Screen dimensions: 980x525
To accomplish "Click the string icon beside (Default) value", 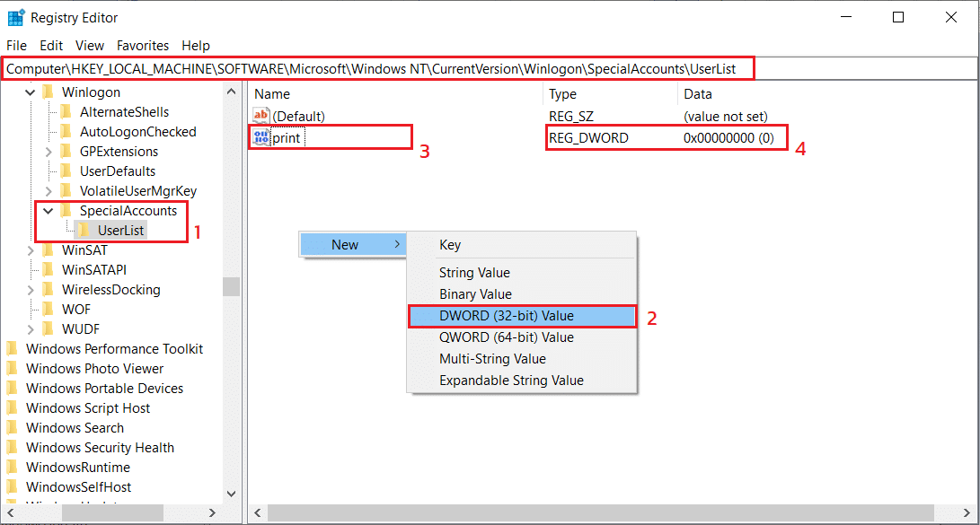I will click(x=261, y=116).
